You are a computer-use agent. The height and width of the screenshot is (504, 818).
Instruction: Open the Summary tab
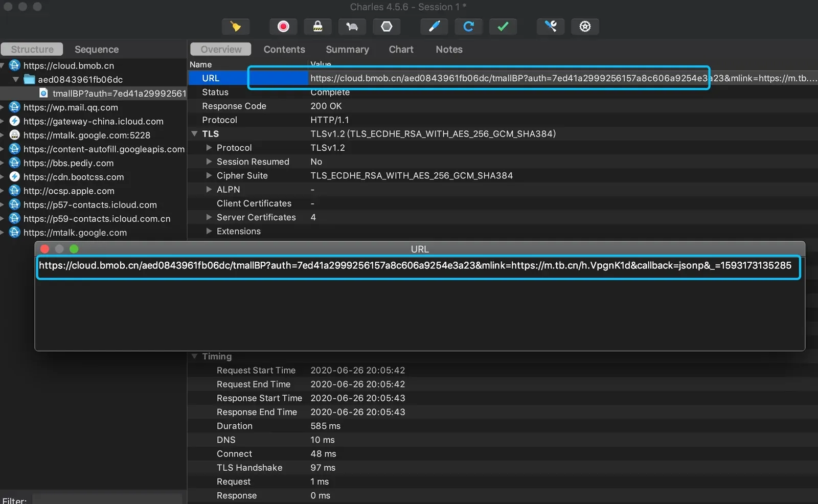point(347,49)
